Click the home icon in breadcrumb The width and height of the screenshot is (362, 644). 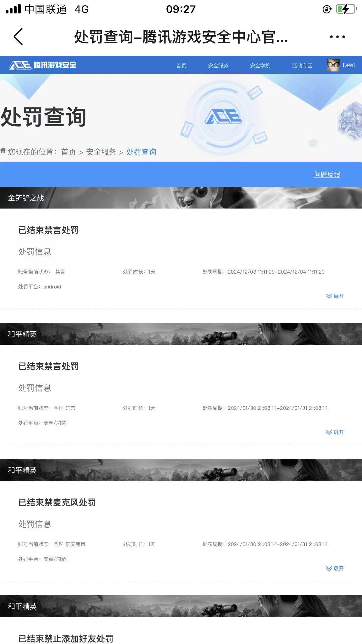point(3,150)
